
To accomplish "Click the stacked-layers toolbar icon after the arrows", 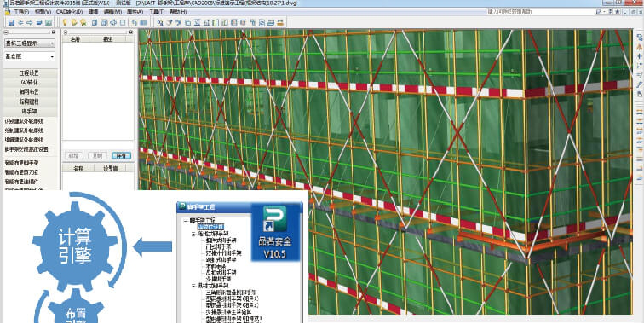I will 39,23.
